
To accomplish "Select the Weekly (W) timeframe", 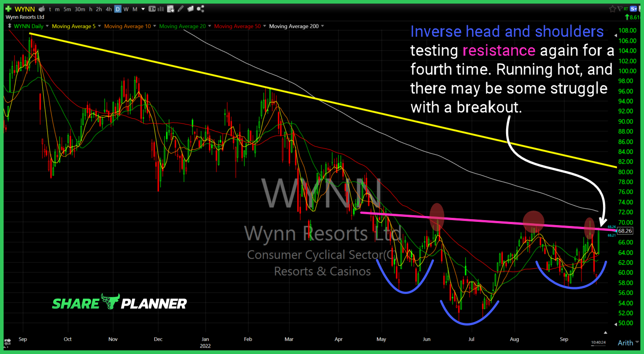I will 126,9.
